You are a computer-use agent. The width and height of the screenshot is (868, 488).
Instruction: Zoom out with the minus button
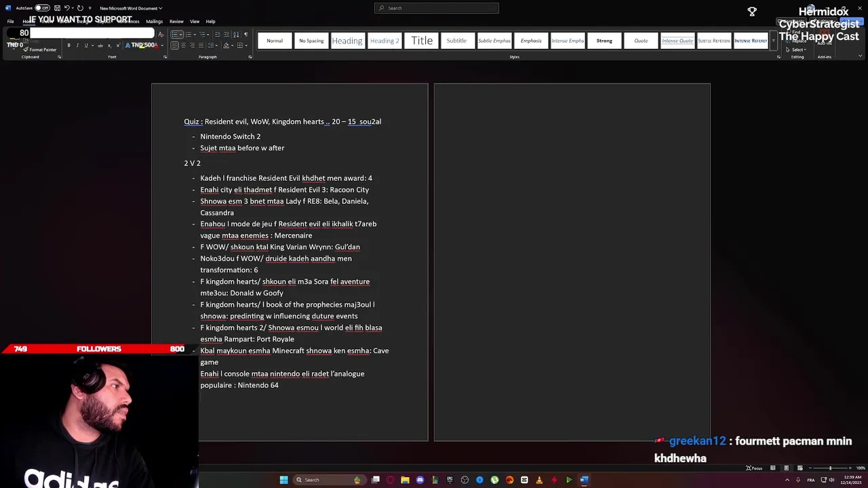(x=812, y=468)
